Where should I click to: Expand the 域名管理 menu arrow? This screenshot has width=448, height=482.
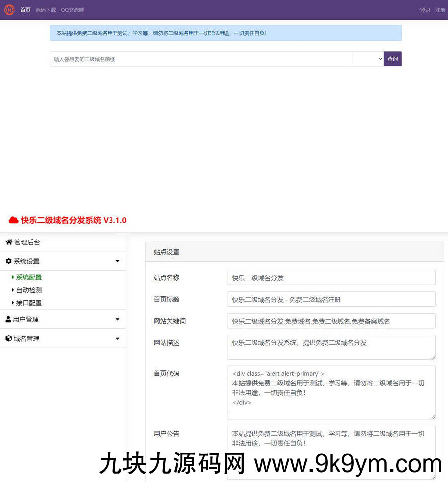(x=117, y=338)
